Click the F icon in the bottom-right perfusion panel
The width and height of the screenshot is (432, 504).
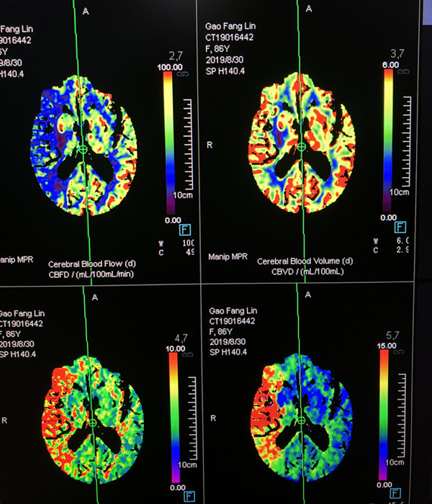392,497
